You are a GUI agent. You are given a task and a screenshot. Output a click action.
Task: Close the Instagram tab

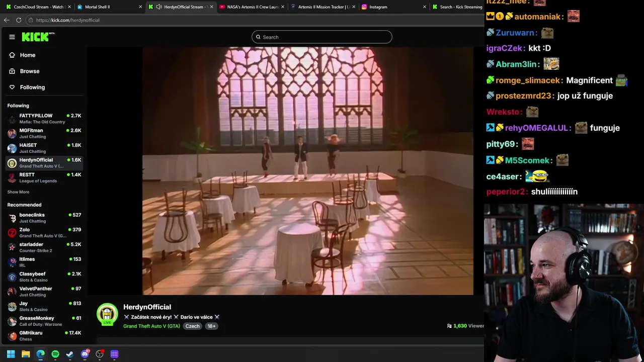tap(425, 7)
